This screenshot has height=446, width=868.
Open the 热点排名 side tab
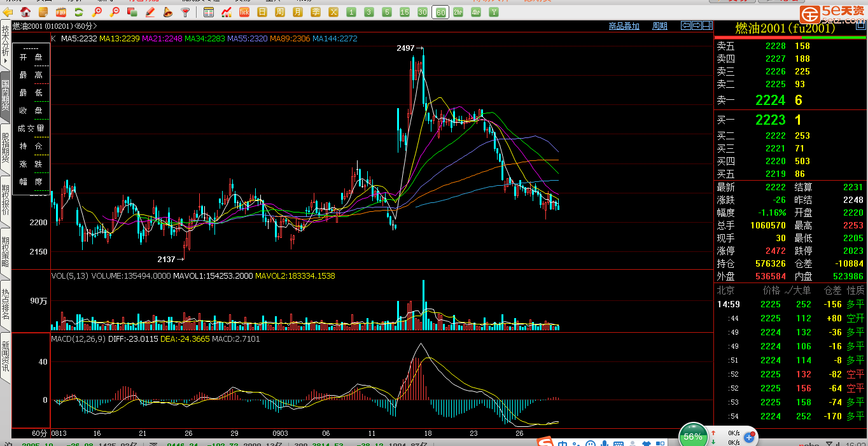tap(5, 305)
